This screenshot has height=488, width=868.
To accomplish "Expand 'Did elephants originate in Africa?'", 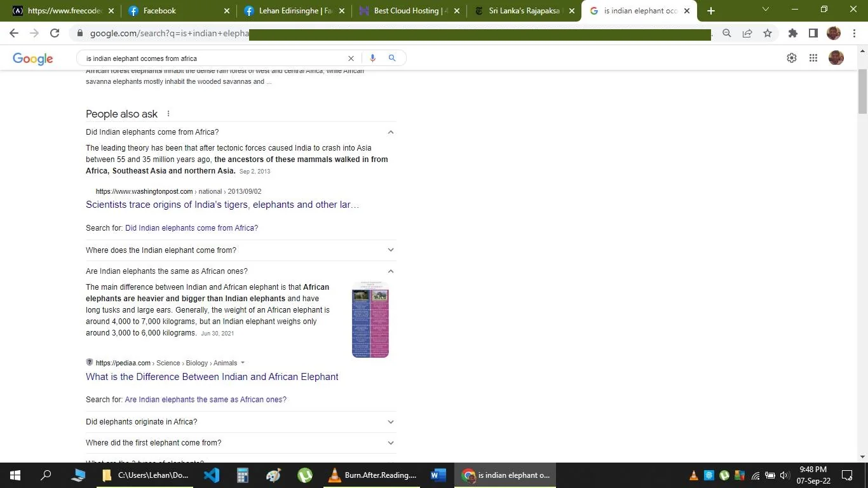I will (x=241, y=422).
